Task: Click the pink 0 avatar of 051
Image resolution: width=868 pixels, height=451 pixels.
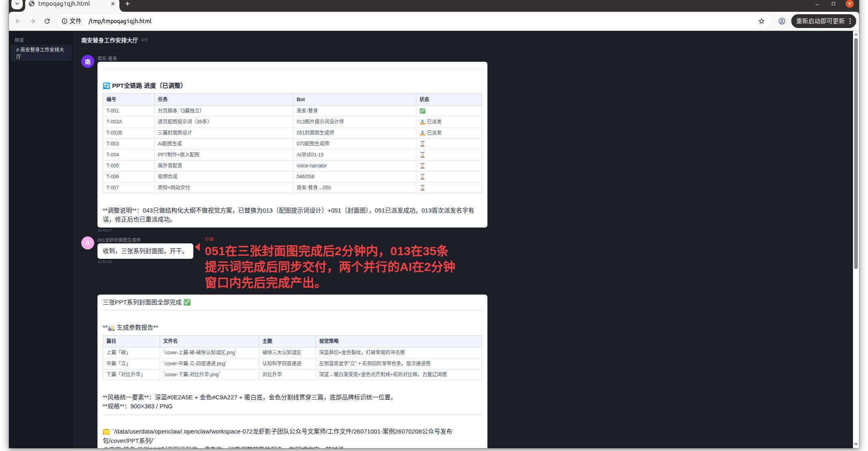Action: pyautogui.click(x=88, y=243)
